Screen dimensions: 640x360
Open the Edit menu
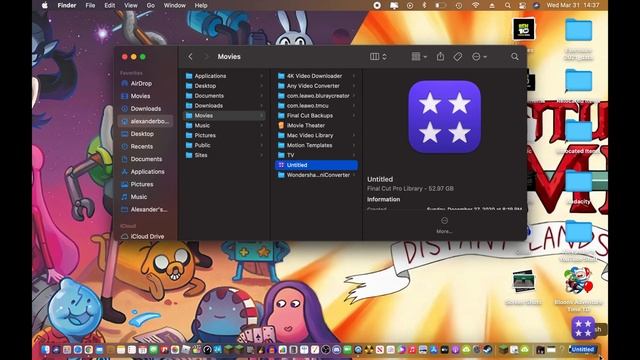109,5
